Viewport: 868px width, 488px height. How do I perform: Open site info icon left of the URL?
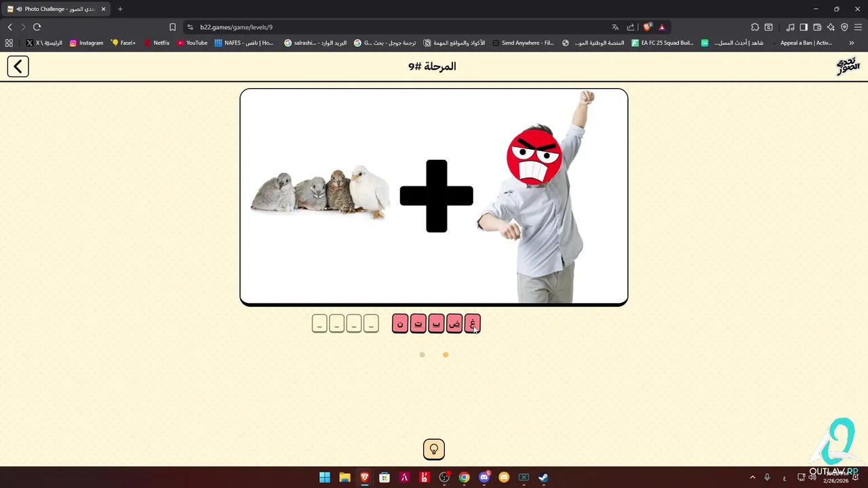tap(190, 27)
